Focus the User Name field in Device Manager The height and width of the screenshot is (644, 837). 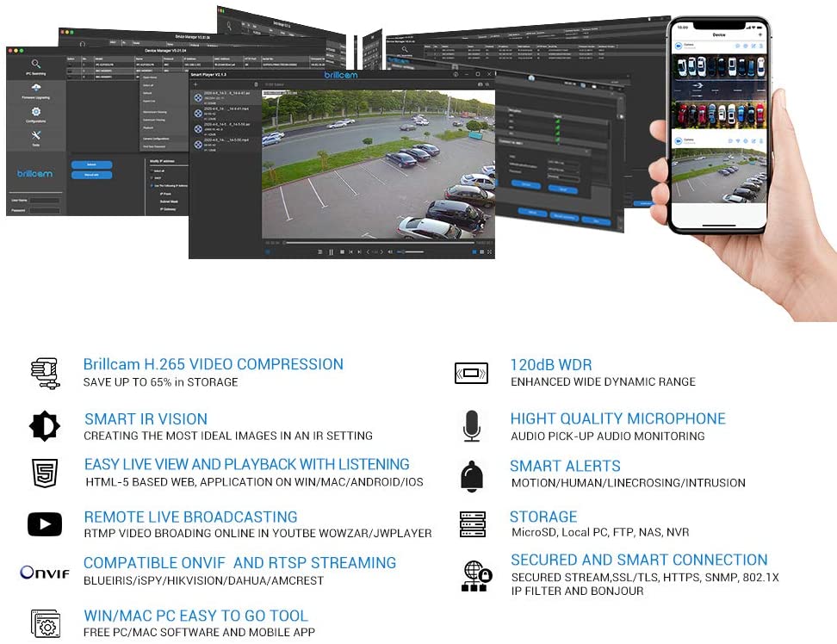[x=44, y=201]
